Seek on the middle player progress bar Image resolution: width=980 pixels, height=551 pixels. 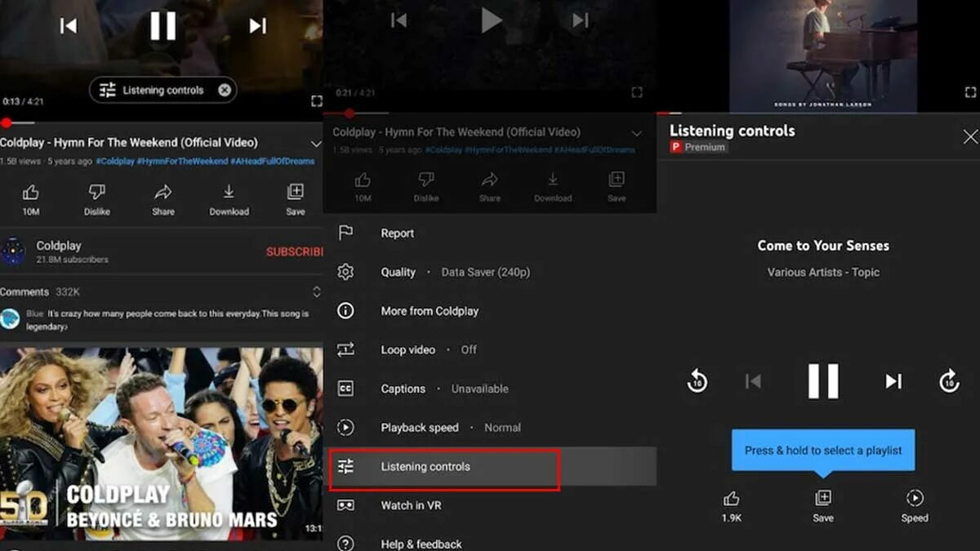(x=490, y=113)
